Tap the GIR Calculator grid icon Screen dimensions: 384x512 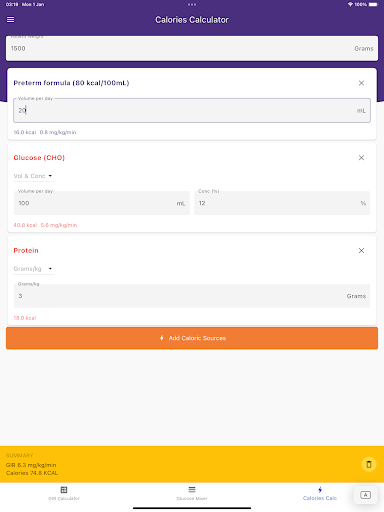[x=64, y=490]
